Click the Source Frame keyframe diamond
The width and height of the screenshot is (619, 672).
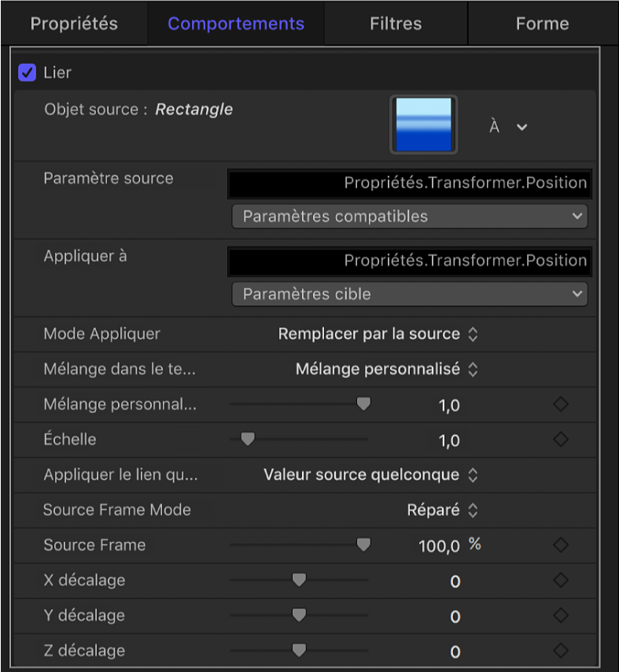coord(560,545)
